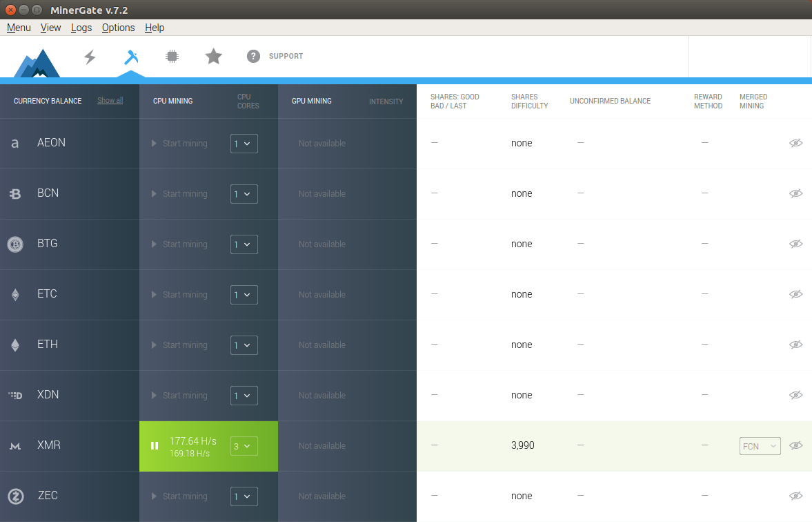Click the ETC currency icon
This screenshot has width=812, height=522.
point(15,294)
